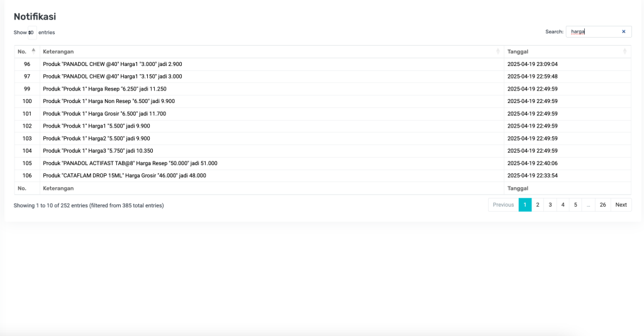The image size is (644, 336).
Task: Clear the search field with the X icon
Action: 623,31
